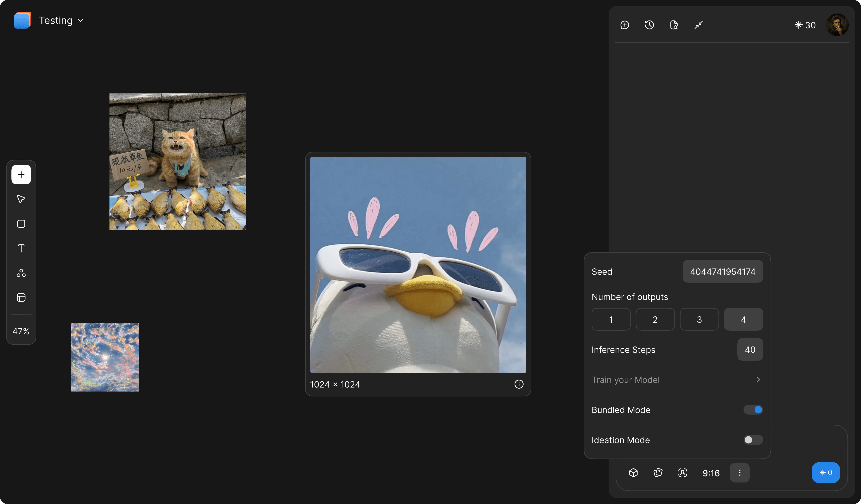Change the 9:16 aspect ratio

tap(711, 473)
